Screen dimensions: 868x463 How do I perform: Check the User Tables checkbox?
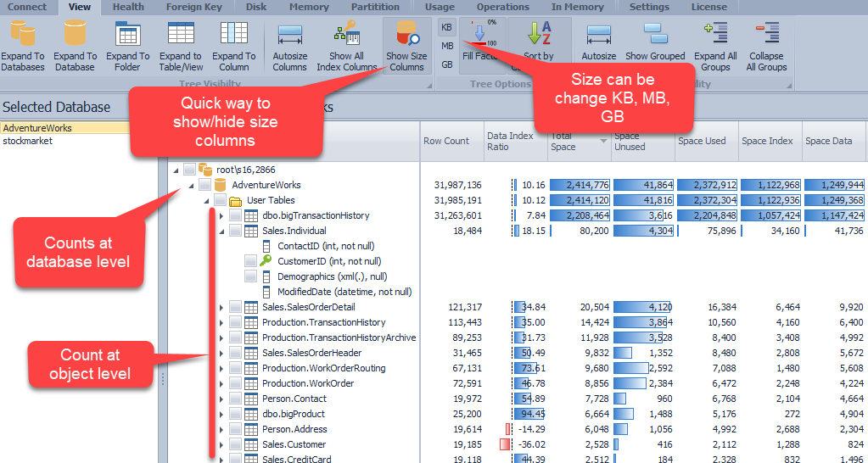(221, 200)
